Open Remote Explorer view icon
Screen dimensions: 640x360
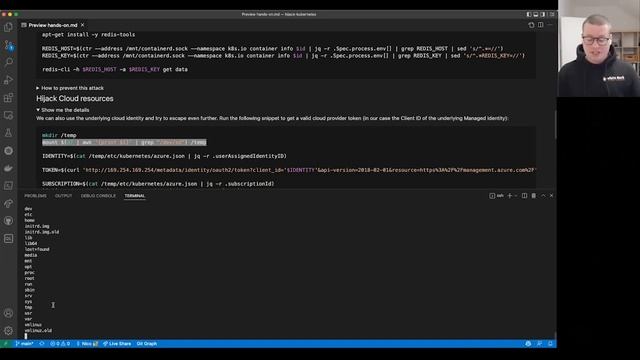click(x=8, y=115)
